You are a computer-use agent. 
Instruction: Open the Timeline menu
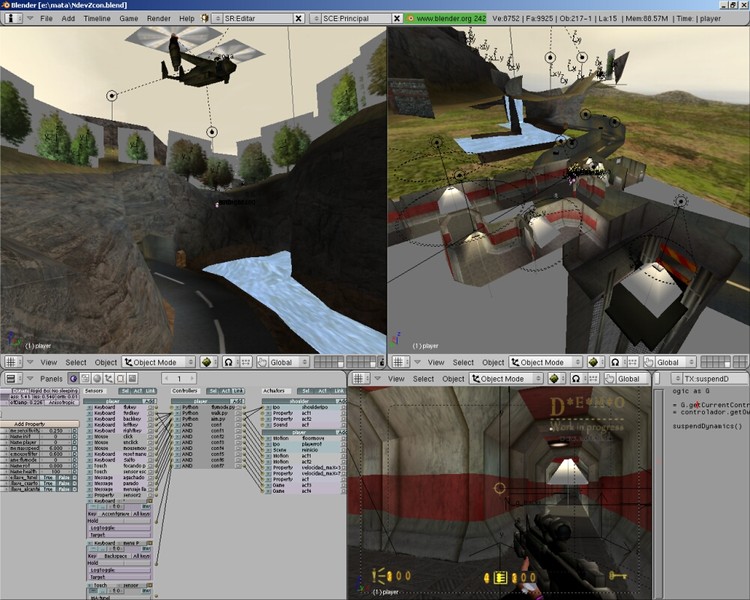97,18
